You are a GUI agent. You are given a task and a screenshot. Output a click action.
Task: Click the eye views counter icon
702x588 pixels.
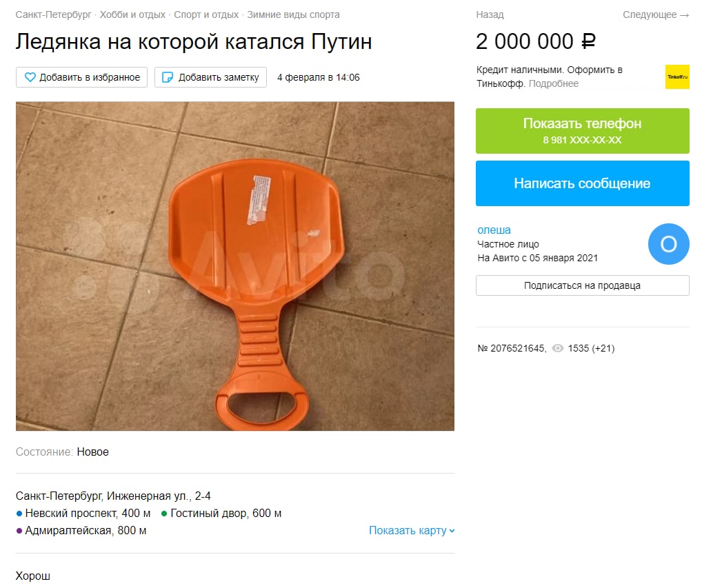coord(557,348)
